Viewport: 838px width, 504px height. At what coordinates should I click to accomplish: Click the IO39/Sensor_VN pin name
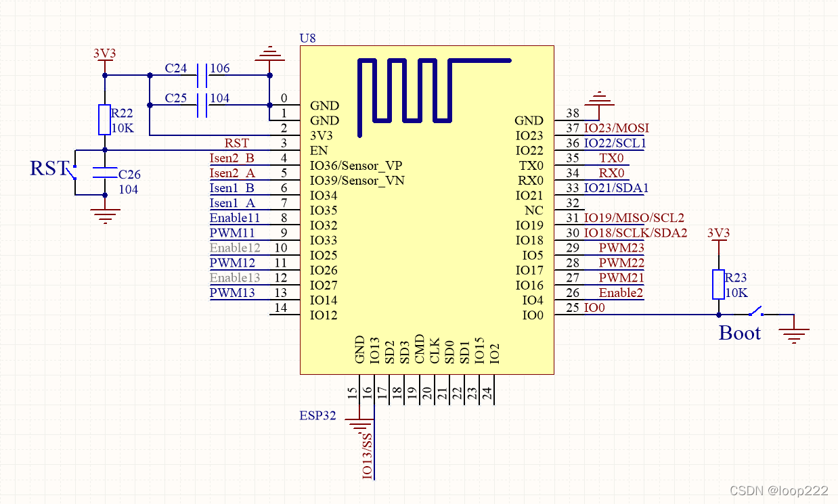(x=357, y=180)
